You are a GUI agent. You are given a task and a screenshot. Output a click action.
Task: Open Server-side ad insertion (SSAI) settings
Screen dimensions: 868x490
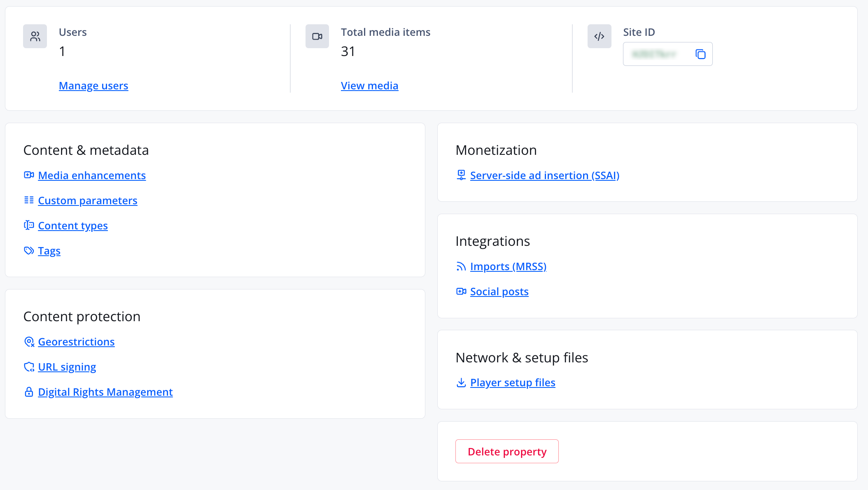pyautogui.click(x=544, y=175)
